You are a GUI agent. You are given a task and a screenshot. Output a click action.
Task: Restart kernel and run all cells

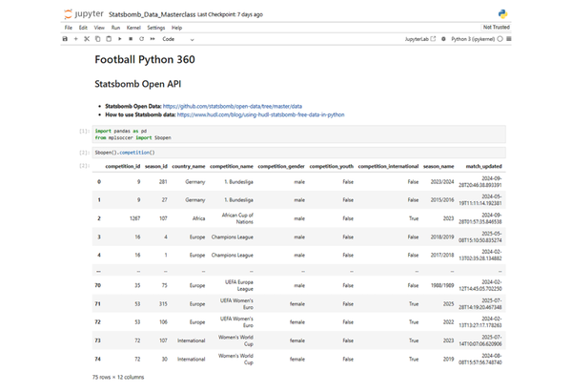pos(153,39)
